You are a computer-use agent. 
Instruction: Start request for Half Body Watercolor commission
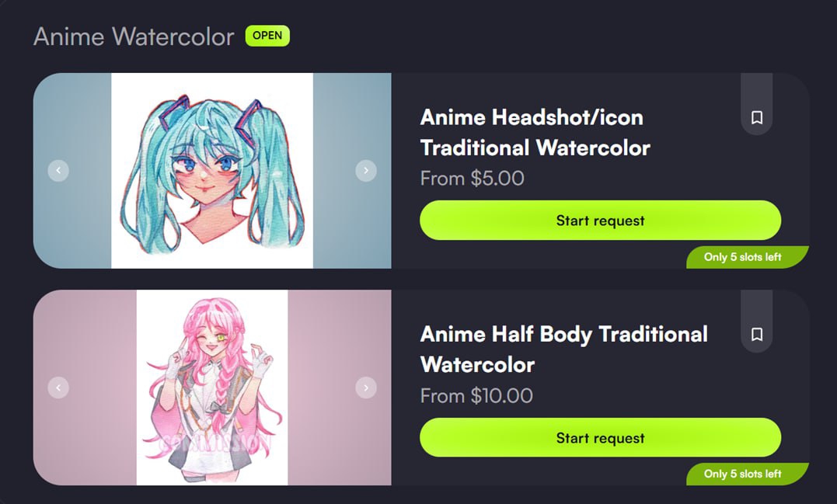[x=600, y=438]
